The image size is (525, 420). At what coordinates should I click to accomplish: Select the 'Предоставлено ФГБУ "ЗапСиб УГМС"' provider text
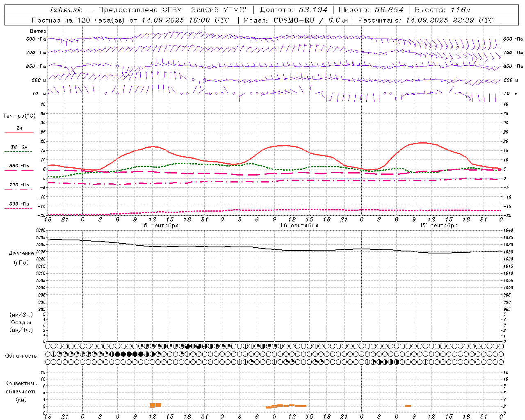click(173, 10)
